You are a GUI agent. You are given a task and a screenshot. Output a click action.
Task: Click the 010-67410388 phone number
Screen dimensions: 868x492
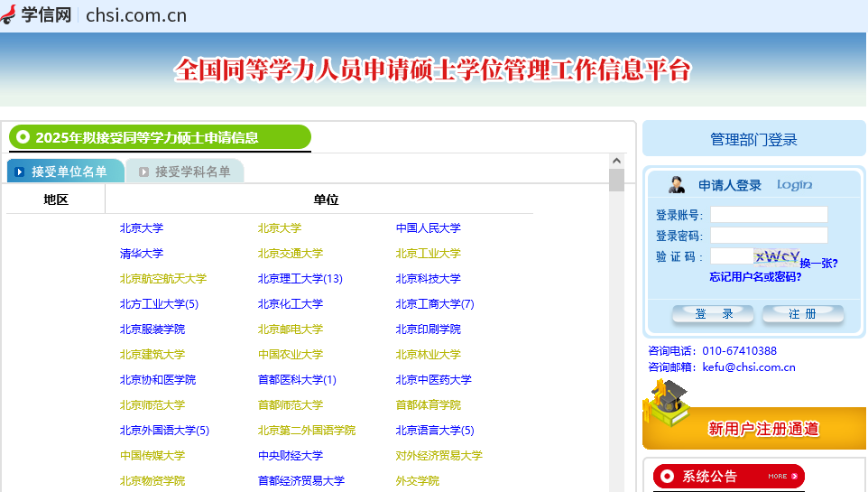coord(739,350)
